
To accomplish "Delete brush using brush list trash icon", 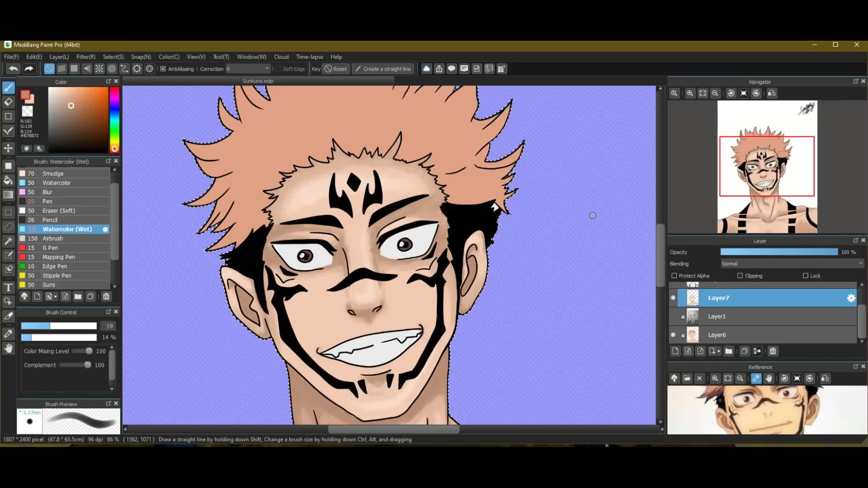I will pos(106,296).
